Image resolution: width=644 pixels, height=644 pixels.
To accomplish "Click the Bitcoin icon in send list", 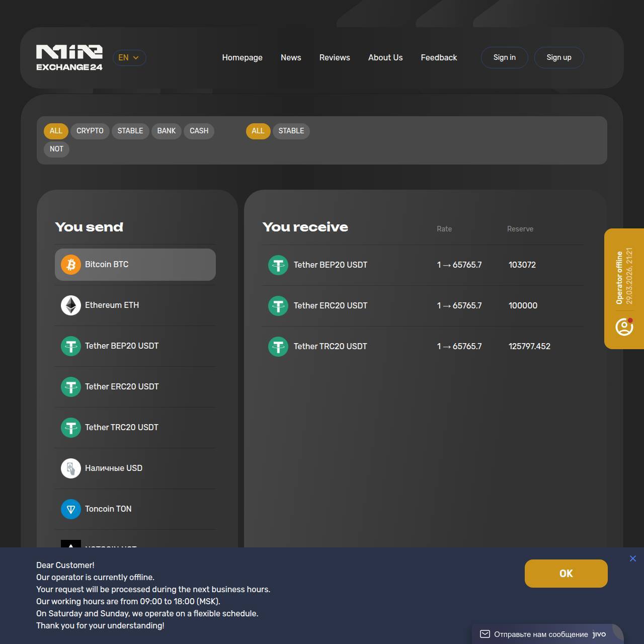I will click(71, 265).
